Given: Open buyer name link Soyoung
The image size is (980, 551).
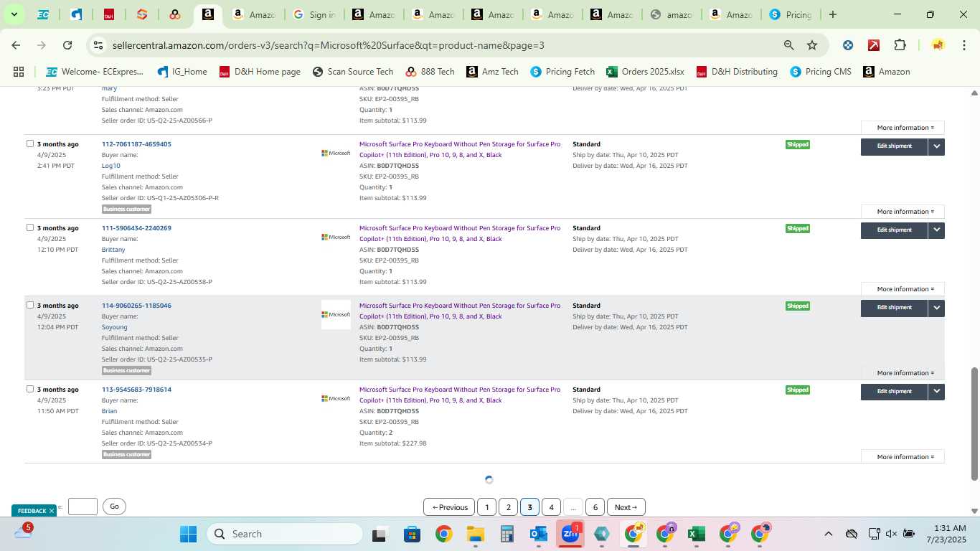Looking at the screenshot, I should click(x=114, y=327).
